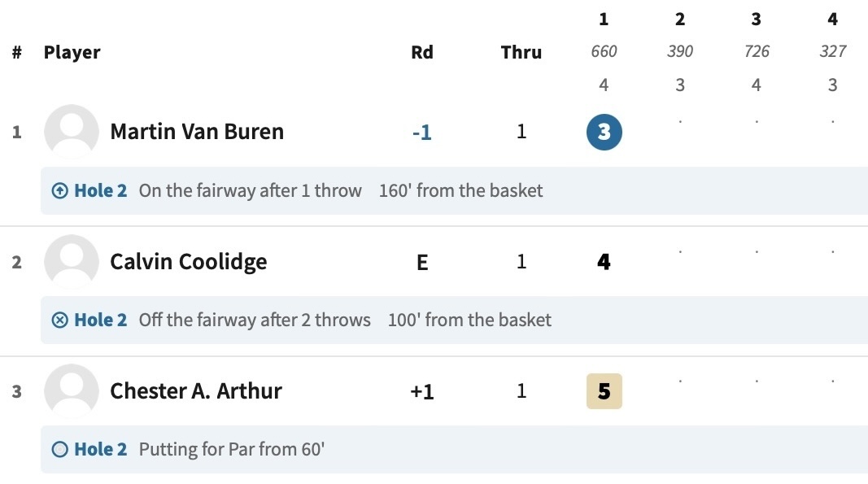The height and width of the screenshot is (484, 868).
Task: Open Chester A. Arthur's avatar picture
Action: 72,391
